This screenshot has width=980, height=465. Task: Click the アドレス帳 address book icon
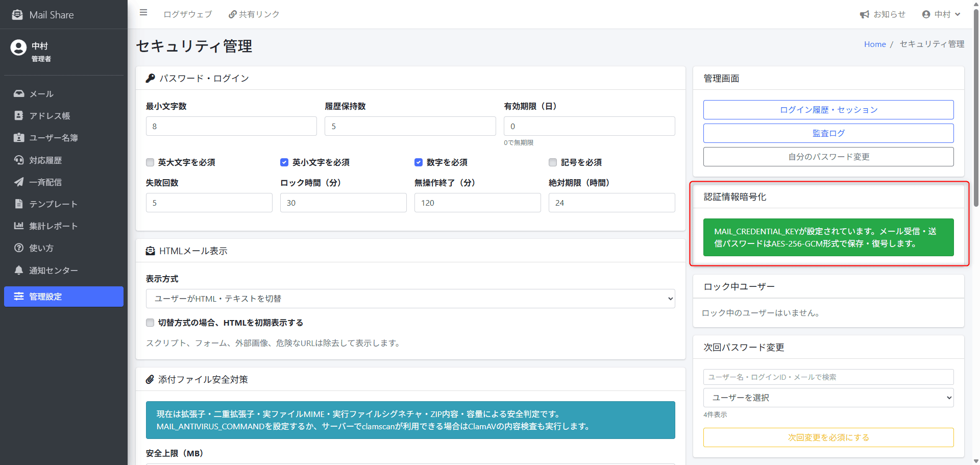tap(19, 116)
